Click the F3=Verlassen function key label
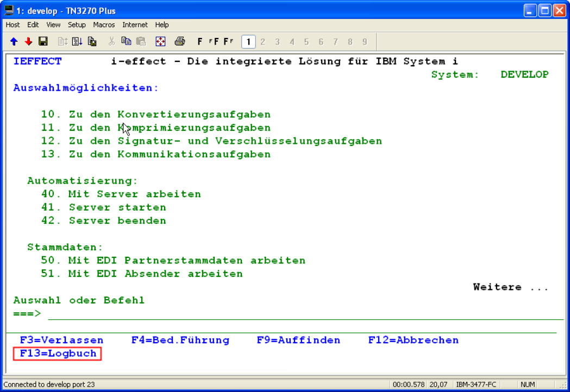 tap(61, 340)
